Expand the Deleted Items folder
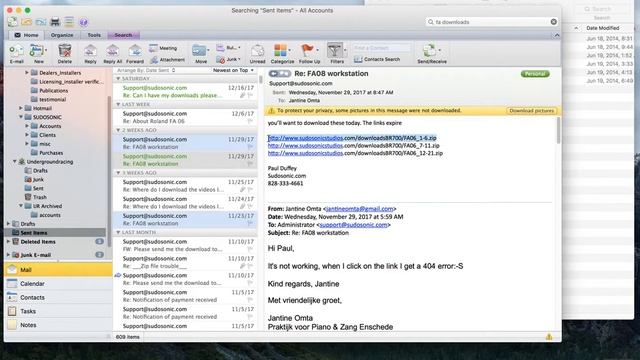 [x=9, y=242]
